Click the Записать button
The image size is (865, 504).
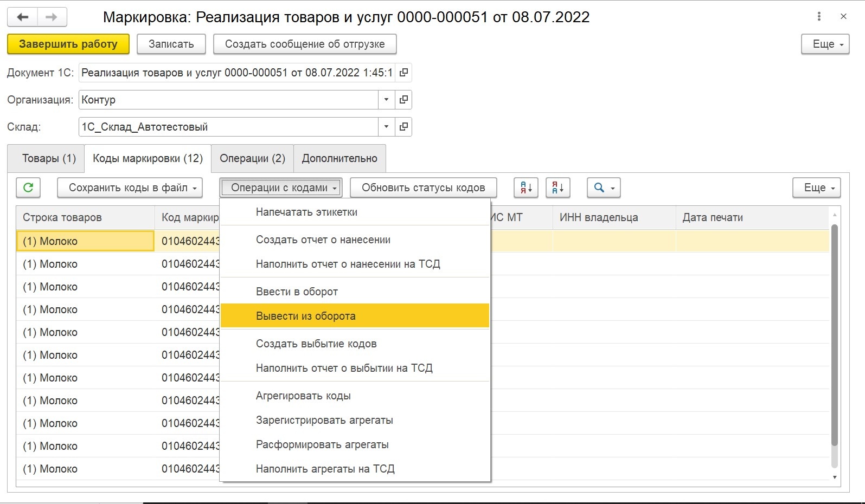[x=171, y=44]
